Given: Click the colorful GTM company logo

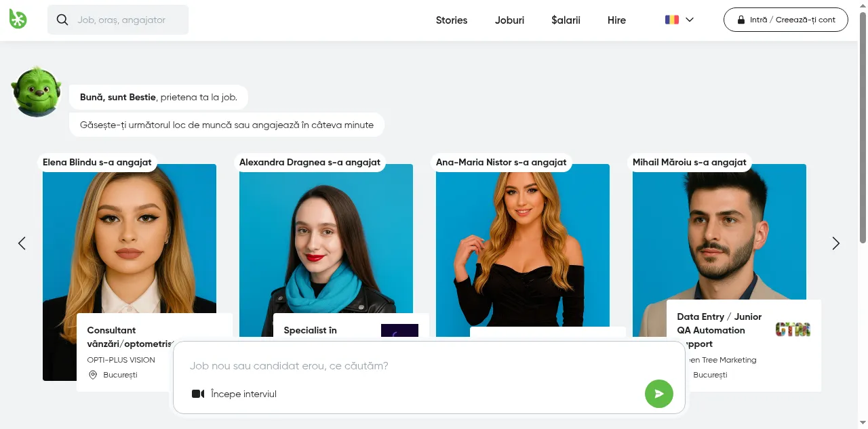Looking at the screenshot, I should [793, 330].
